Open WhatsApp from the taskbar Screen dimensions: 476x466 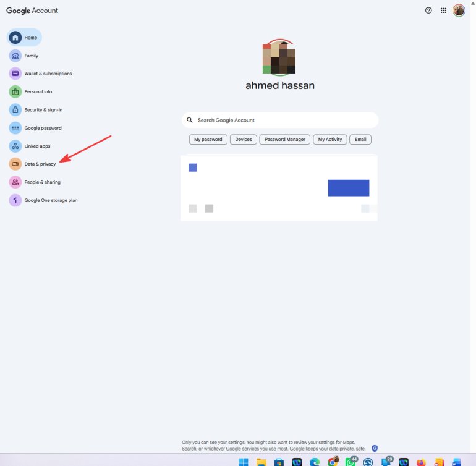[x=351, y=462]
